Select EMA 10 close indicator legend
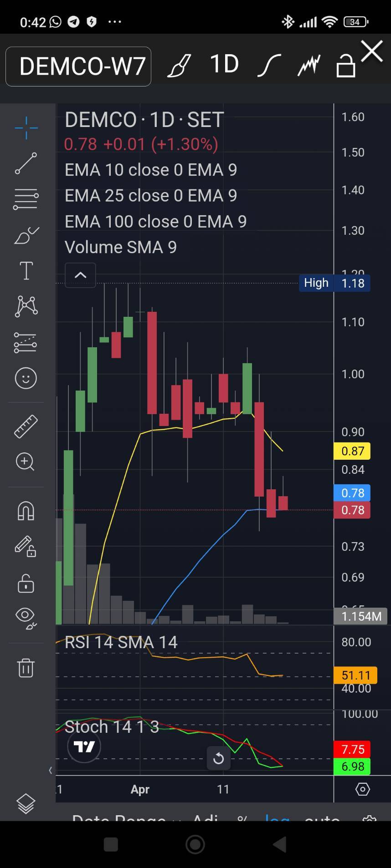This screenshot has height=868, width=391. point(151,170)
